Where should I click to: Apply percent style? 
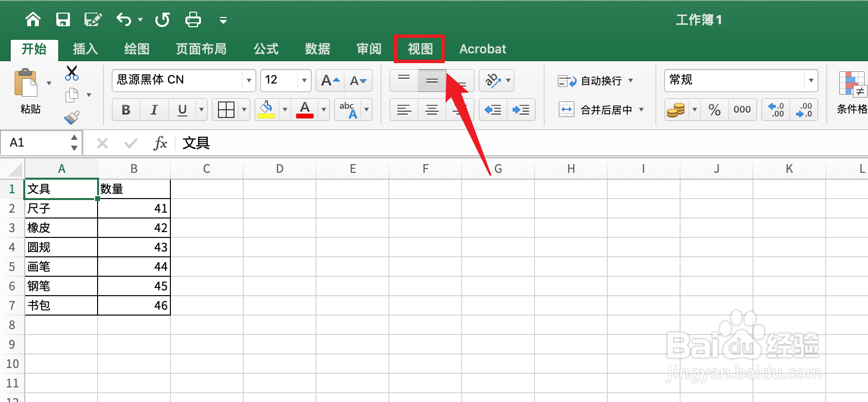tap(715, 110)
